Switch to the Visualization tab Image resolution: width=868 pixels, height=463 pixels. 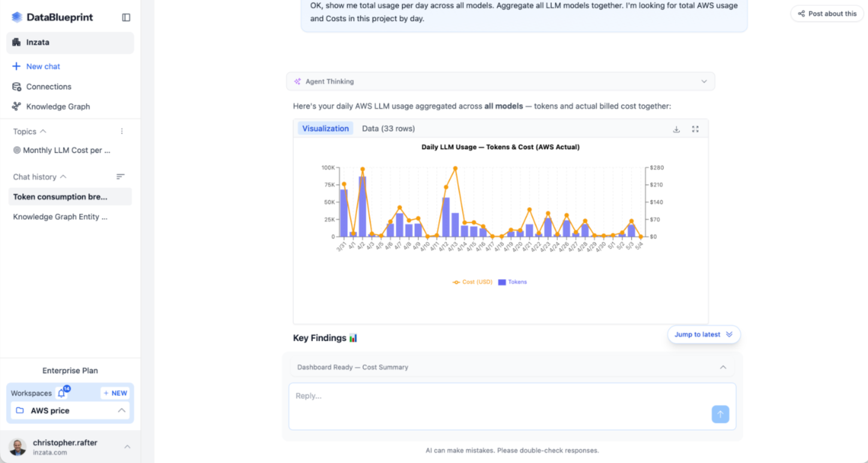pyautogui.click(x=325, y=129)
